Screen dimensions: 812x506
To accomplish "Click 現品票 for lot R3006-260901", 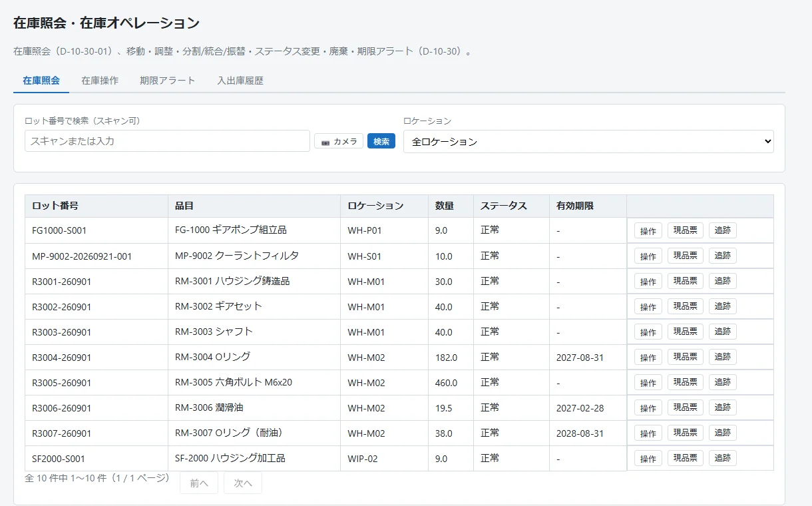I will [686, 408].
